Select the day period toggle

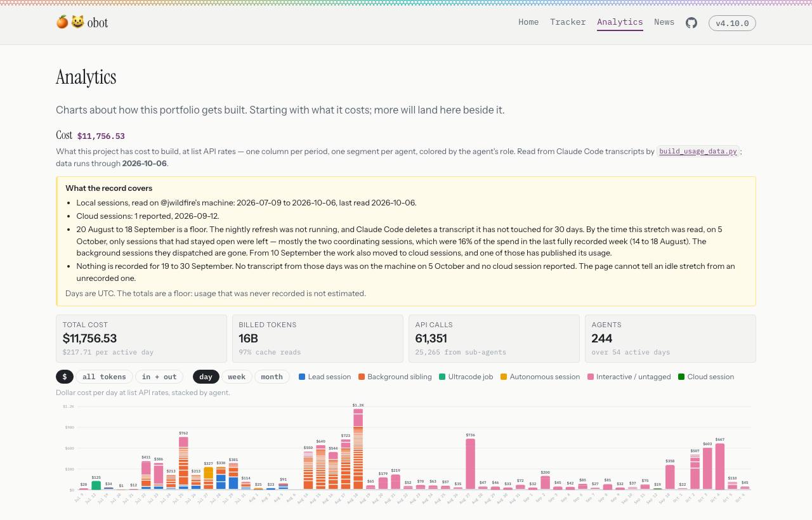coord(206,377)
